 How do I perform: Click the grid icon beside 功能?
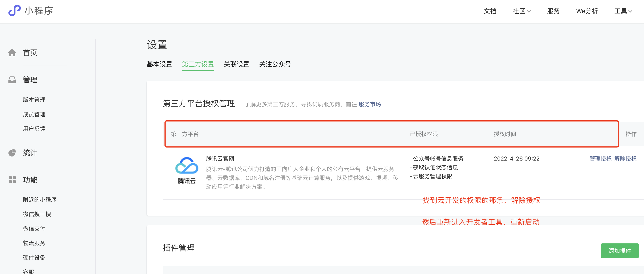(x=12, y=180)
